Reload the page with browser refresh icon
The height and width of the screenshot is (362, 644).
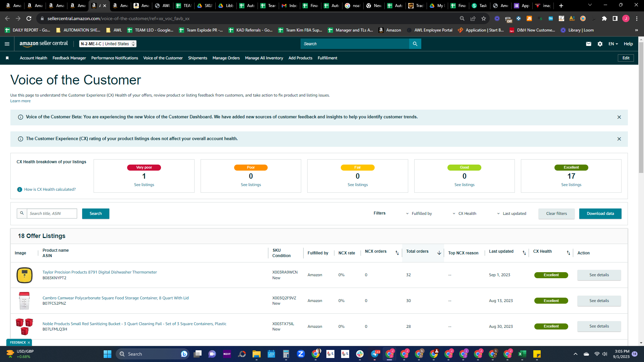pos(29,18)
